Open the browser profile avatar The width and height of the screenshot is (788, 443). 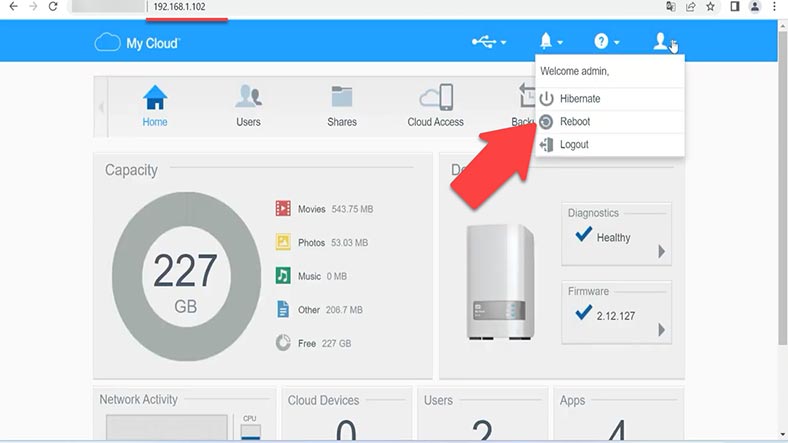coord(755,7)
